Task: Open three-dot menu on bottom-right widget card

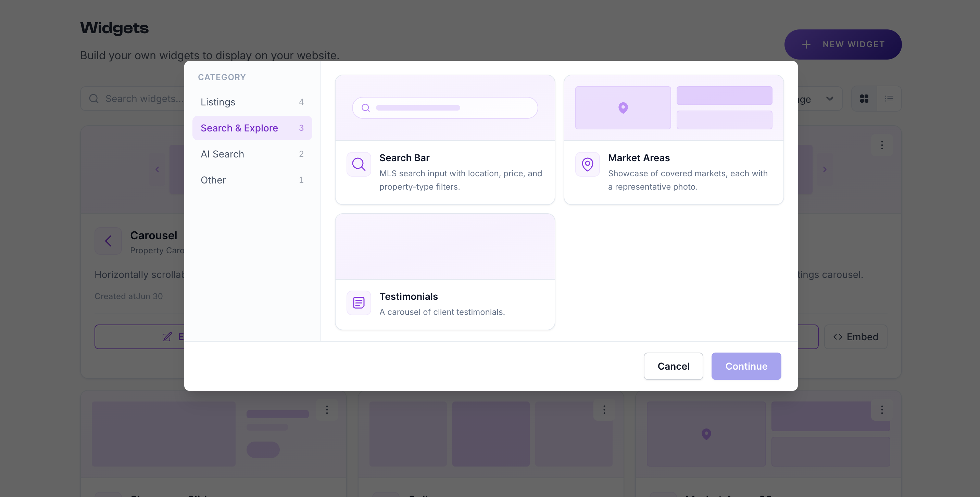Action: click(881, 409)
